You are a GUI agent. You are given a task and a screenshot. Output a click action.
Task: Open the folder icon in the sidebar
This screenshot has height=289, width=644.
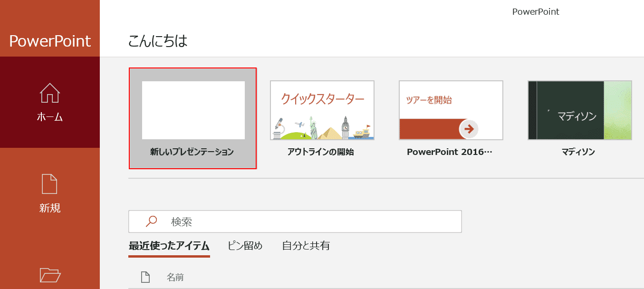coord(50,275)
